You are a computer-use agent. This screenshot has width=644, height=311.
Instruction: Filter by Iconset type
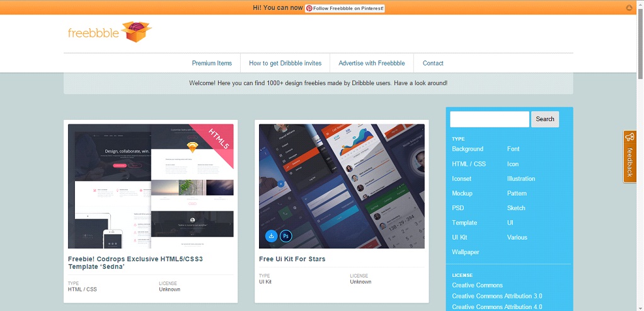click(x=462, y=179)
